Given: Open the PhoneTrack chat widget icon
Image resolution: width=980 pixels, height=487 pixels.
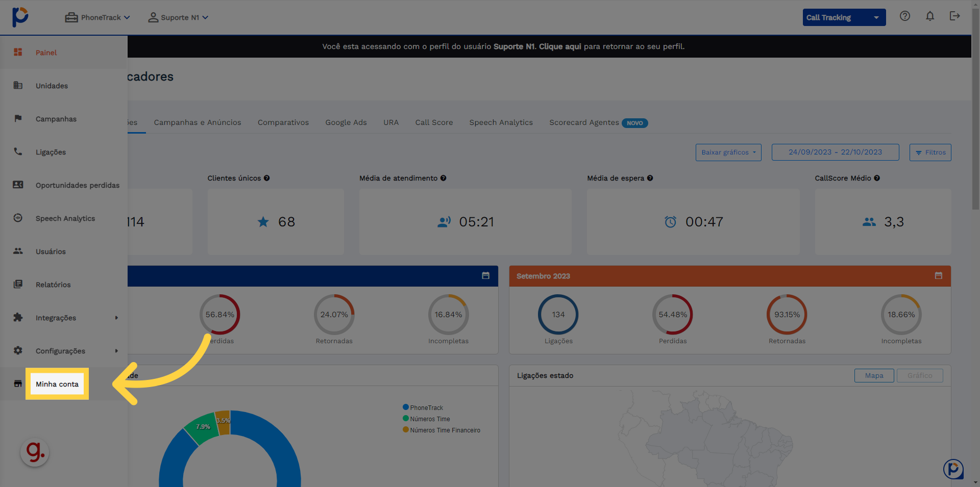Looking at the screenshot, I should click(953, 469).
